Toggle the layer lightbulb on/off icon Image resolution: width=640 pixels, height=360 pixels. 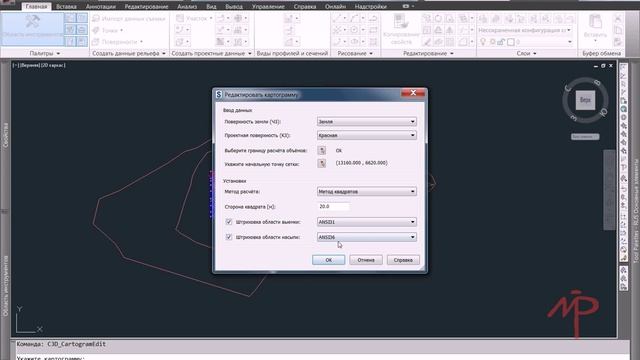pos(483,42)
